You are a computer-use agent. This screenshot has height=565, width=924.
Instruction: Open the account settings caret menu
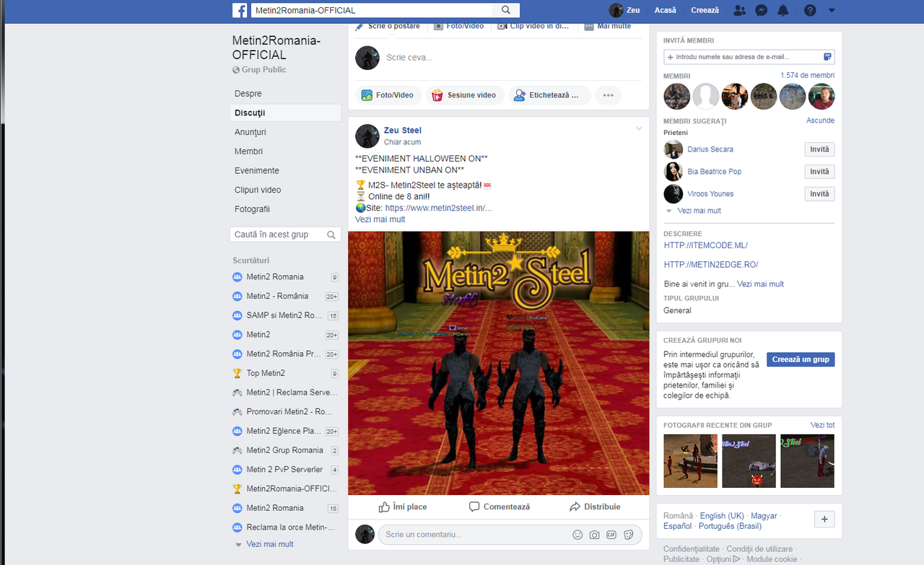830,10
